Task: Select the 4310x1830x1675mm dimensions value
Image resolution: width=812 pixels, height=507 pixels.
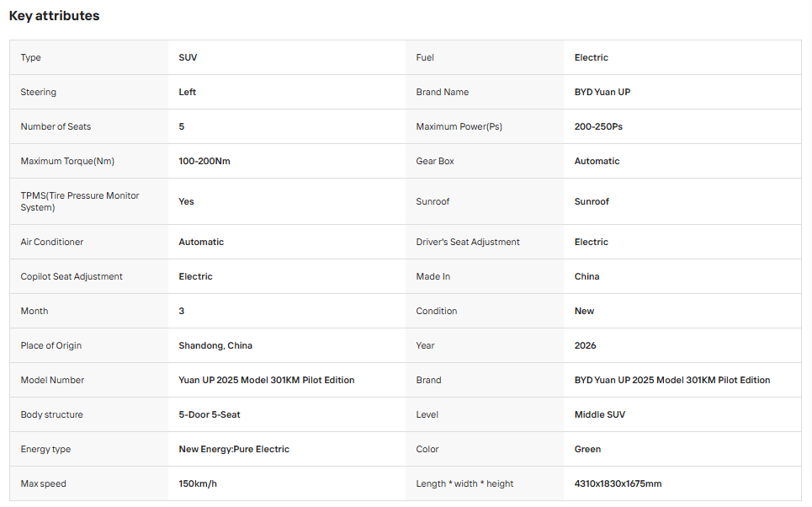Action: point(618,483)
